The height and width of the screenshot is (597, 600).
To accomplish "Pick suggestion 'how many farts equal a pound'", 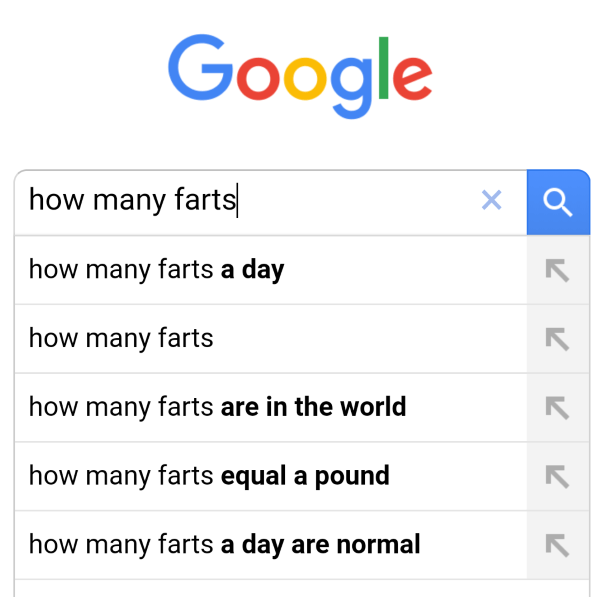I will [271, 476].
